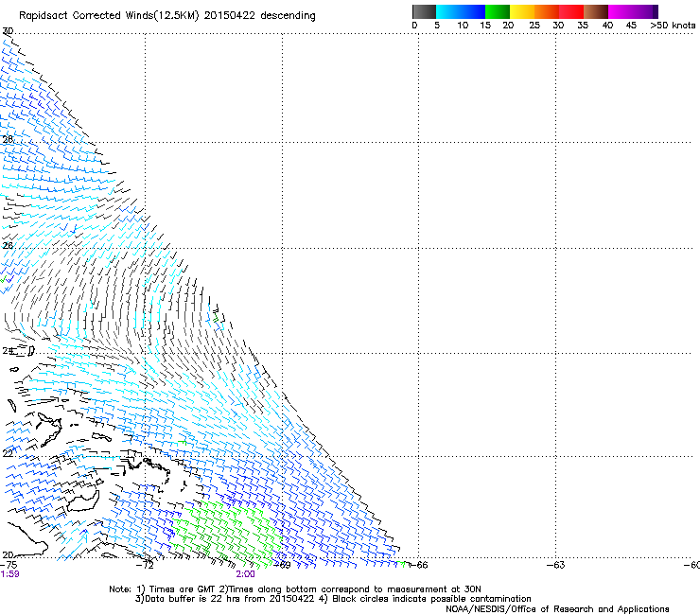Click the gray 0-5 knots color segment
This screenshot has width=700, height=615.
pyautogui.click(x=424, y=11)
